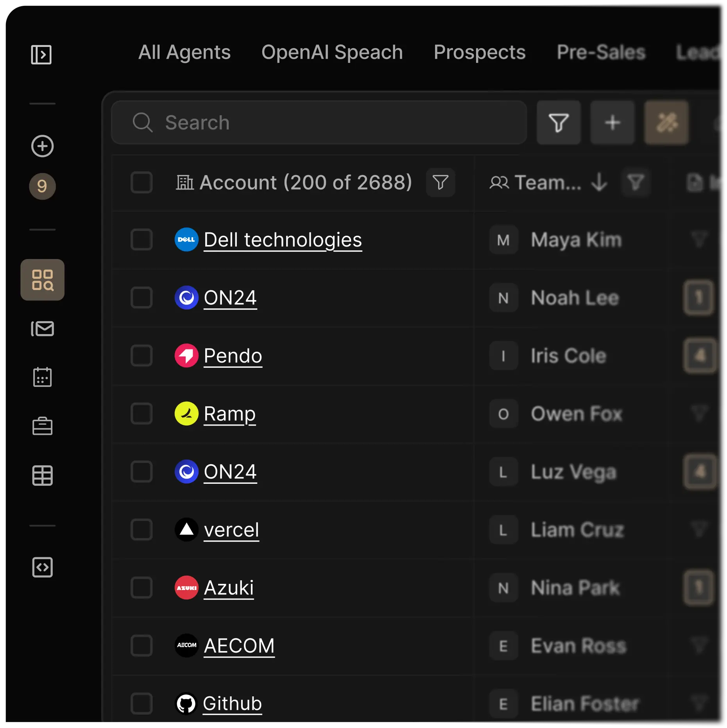Open the mail inbox sidebar icon
727x728 pixels.
point(42,329)
